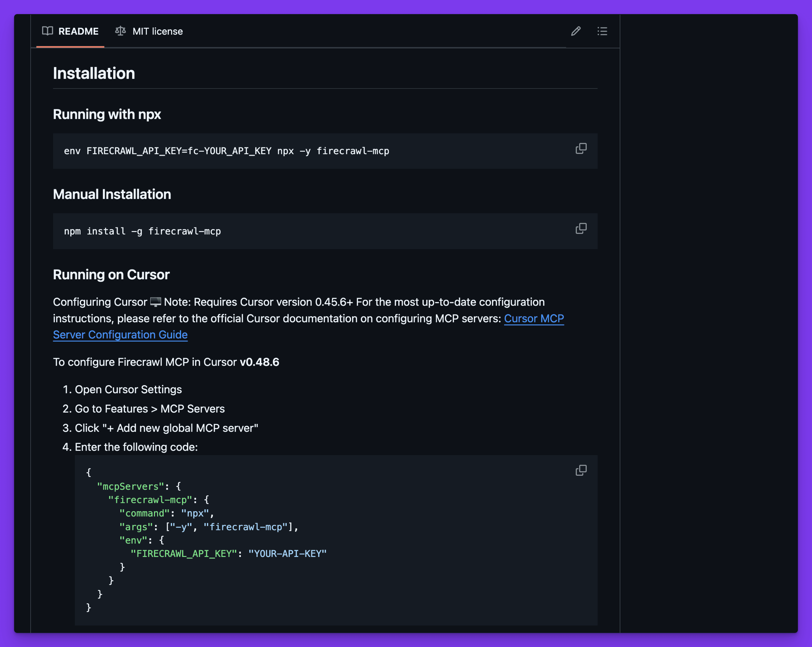Viewport: 812px width, 647px height.
Task: Click the "args" line in code block
Action: tap(209, 527)
